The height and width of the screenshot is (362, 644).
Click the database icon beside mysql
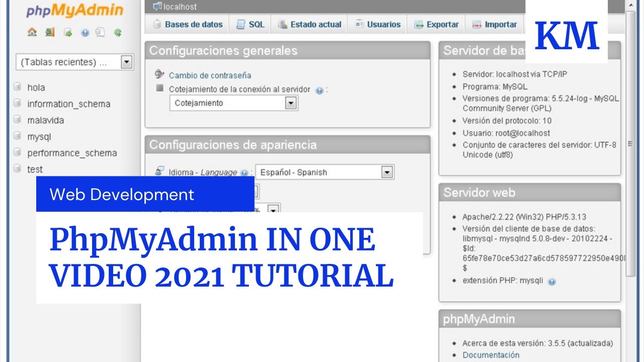(18, 136)
